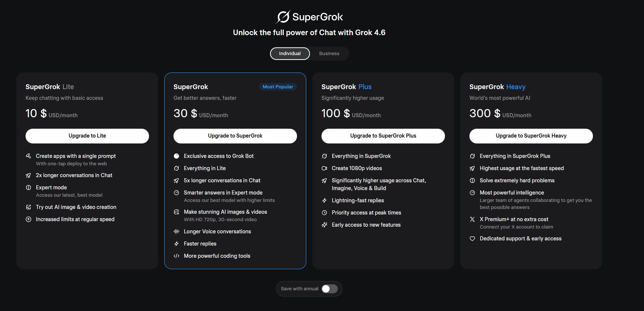The height and width of the screenshot is (311, 644).
Task: Click icon beside Try out AI image & video creation
Action: [28, 207]
